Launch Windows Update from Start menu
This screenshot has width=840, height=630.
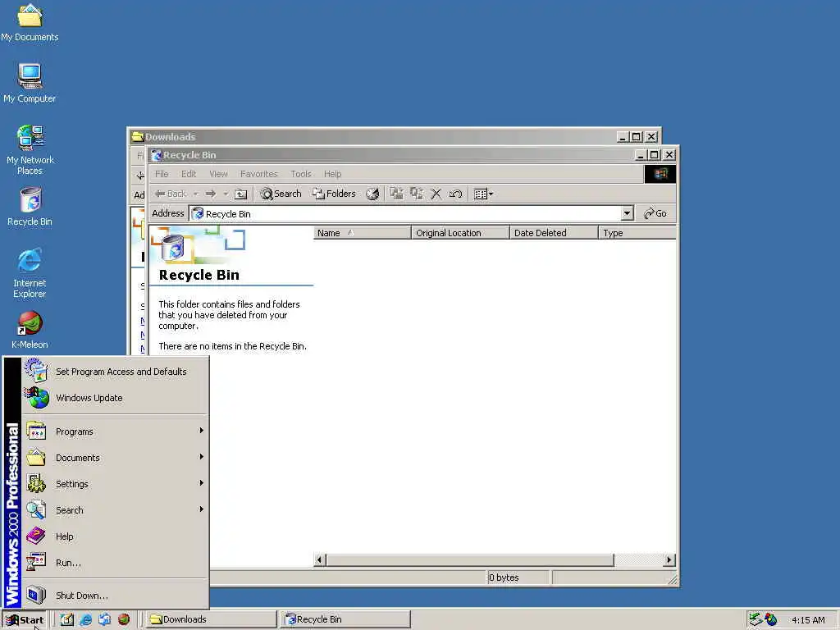(115, 398)
